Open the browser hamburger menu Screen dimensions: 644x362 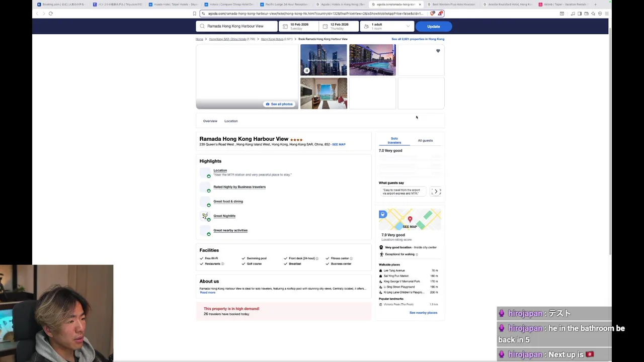[606, 14]
